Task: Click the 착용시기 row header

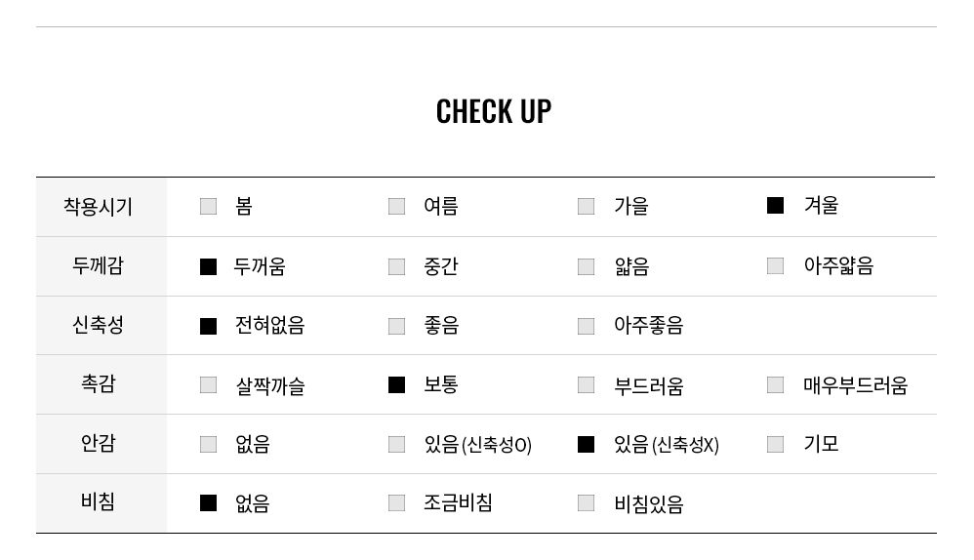Action: point(98,207)
